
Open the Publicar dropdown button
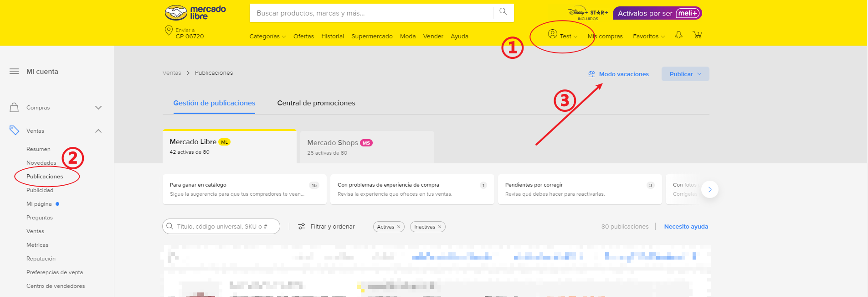(685, 74)
